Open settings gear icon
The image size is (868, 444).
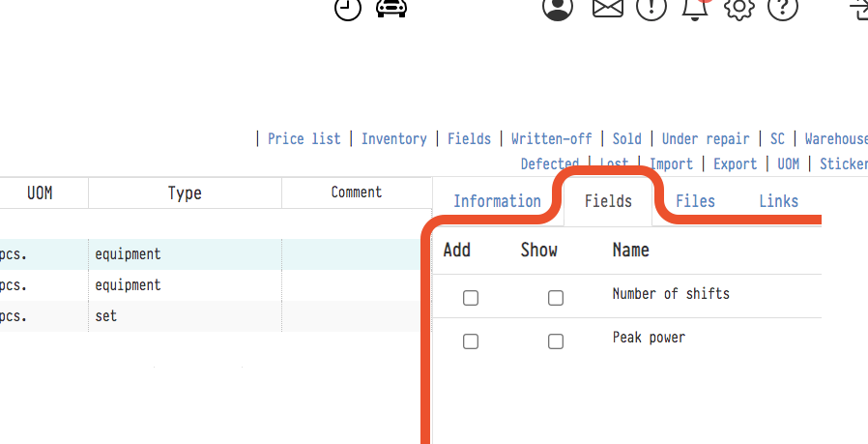[738, 8]
